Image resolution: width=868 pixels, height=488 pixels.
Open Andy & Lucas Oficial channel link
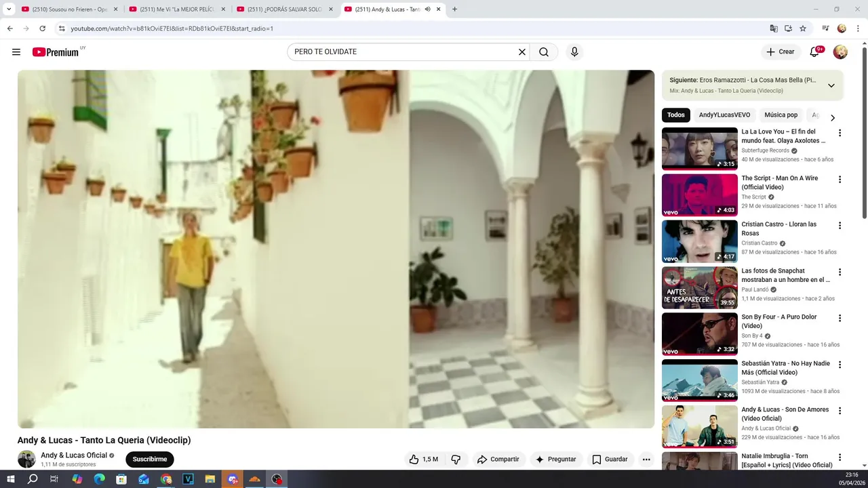pos(74,455)
